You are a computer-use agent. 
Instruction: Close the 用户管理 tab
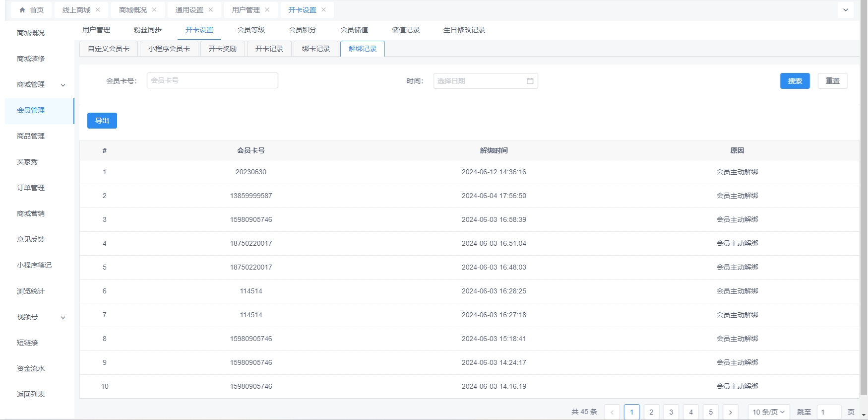[x=267, y=10]
